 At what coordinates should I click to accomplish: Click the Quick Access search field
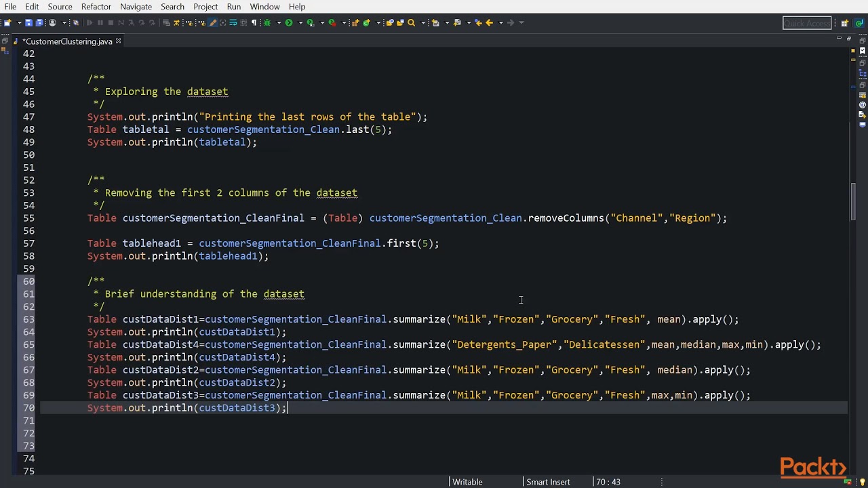pos(807,23)
